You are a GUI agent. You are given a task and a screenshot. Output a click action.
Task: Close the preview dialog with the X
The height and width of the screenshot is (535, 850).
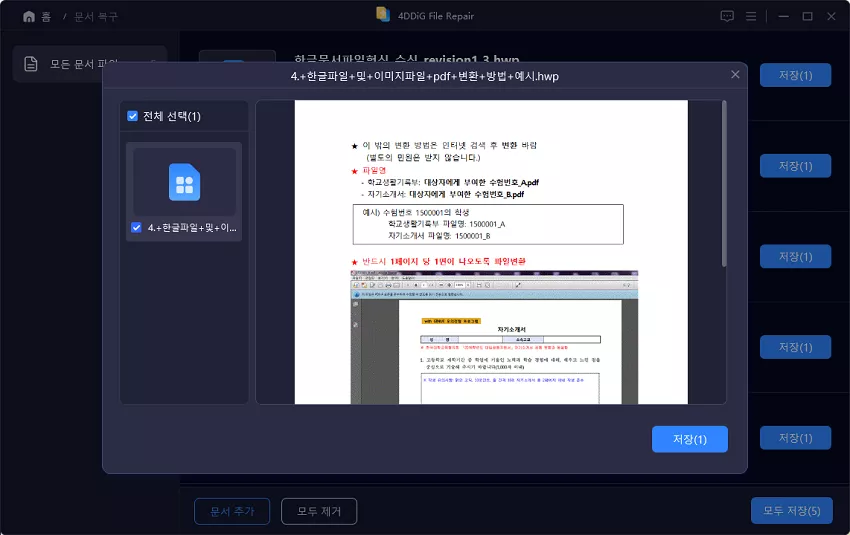click(x=735, y=74)
